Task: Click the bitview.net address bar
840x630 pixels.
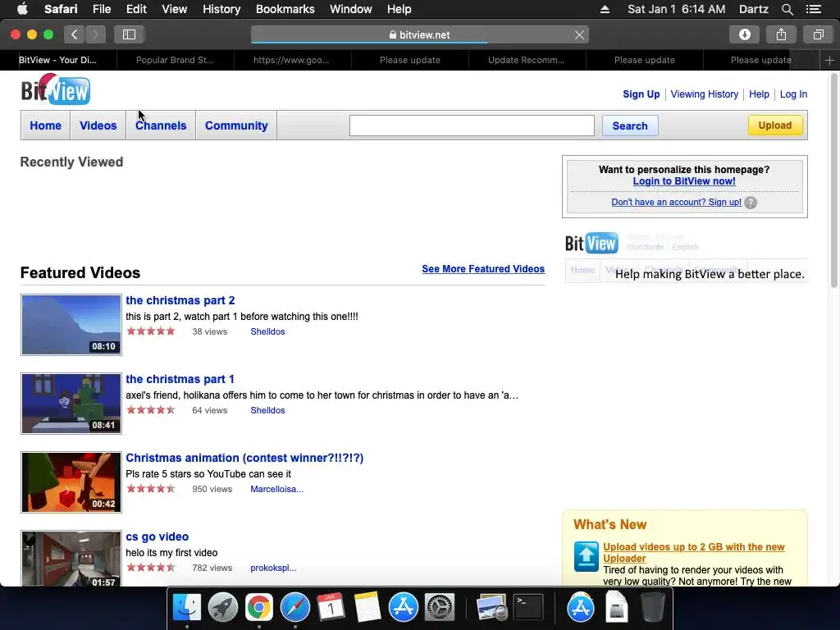Action: [x=419, y=34]
